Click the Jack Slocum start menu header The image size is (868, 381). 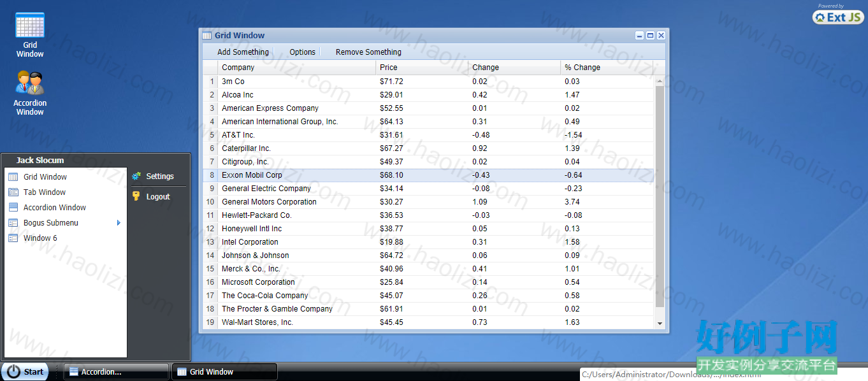pyautogui.click(x=40, y=161)
